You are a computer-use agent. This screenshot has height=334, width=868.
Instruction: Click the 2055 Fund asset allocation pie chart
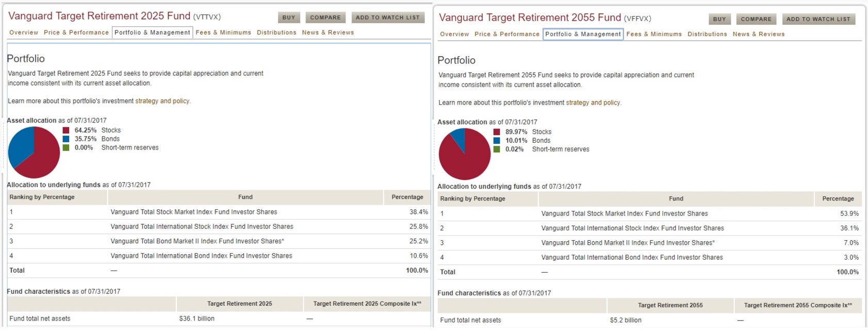pos(465,154)
